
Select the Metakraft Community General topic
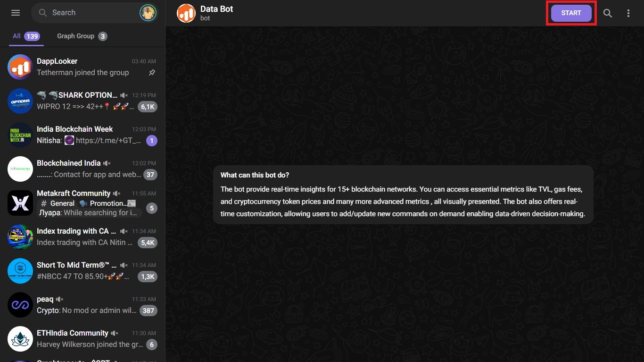(x=58, y=203)
